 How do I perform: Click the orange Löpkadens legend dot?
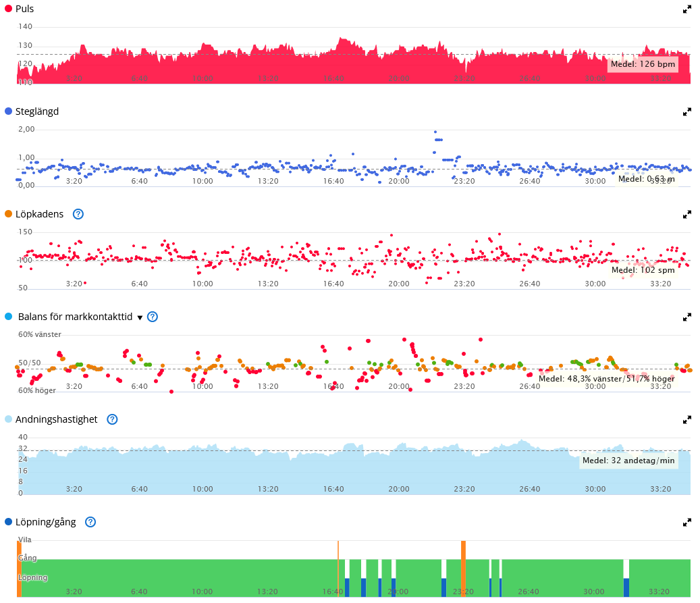pyautogui.click(x=9, y=214)
